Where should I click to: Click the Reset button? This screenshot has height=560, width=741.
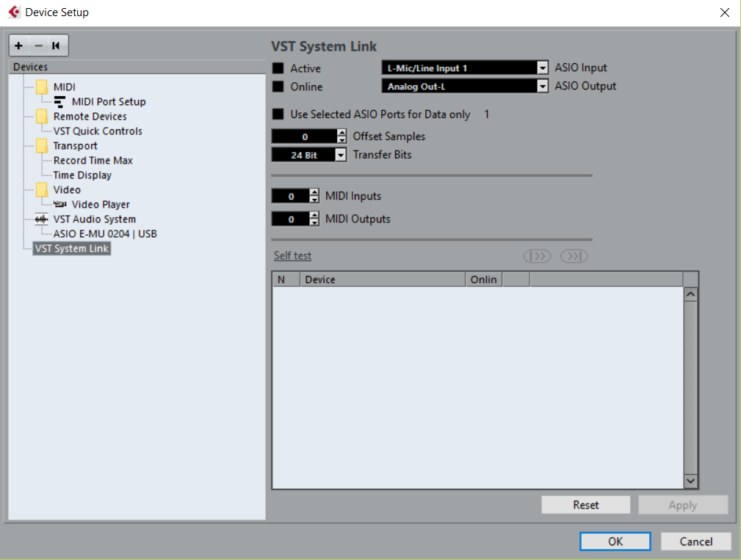click(585, 505)
